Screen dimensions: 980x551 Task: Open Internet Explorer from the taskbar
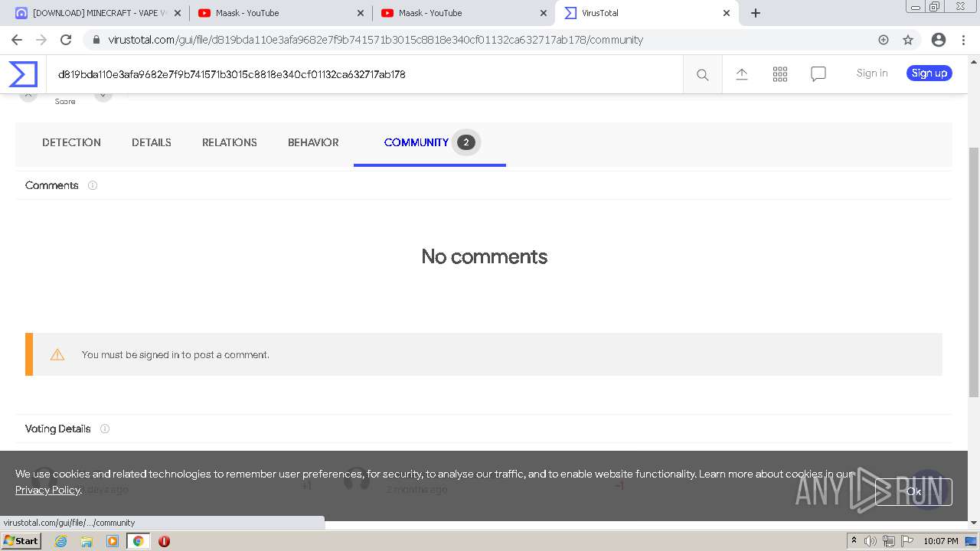click(x=60, y=541)
